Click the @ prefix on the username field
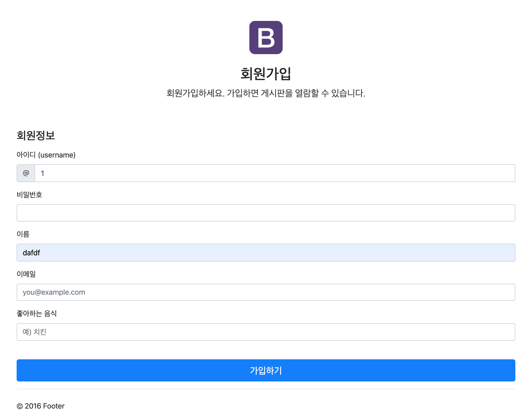 (x=26, y=173)
